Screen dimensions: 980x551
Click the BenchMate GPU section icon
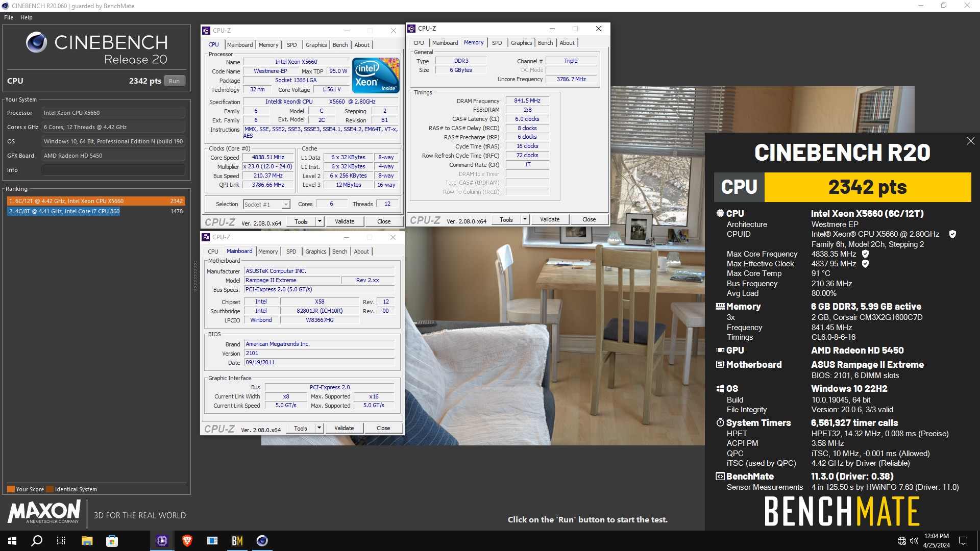tap(720, 350)
